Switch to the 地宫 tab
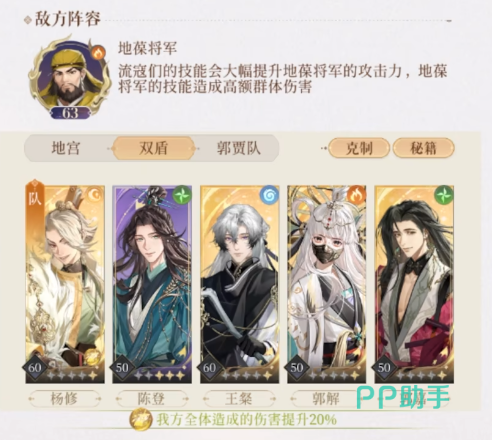The height and width of the screenshot is (440, 492). tap(66, 148)
